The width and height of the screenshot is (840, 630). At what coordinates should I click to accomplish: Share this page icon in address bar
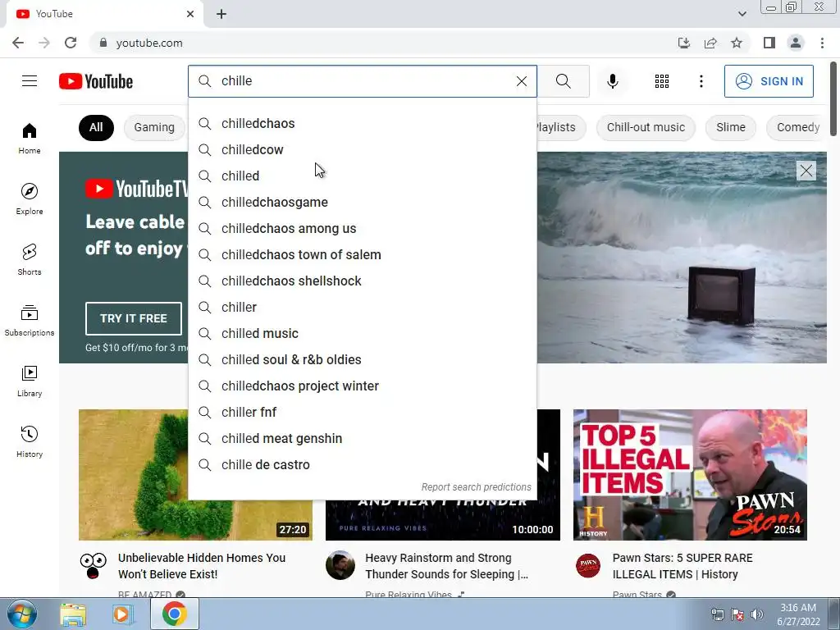pos(710,43)
